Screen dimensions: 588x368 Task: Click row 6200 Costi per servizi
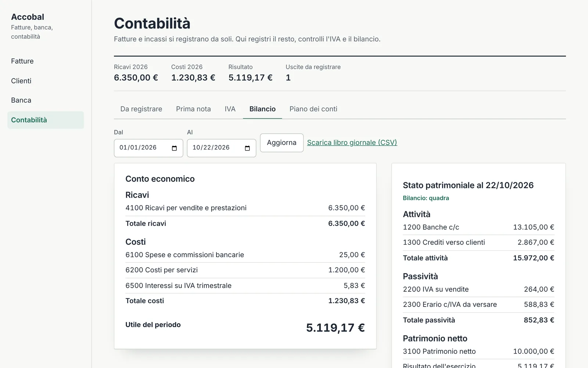(x=245, y=270)
